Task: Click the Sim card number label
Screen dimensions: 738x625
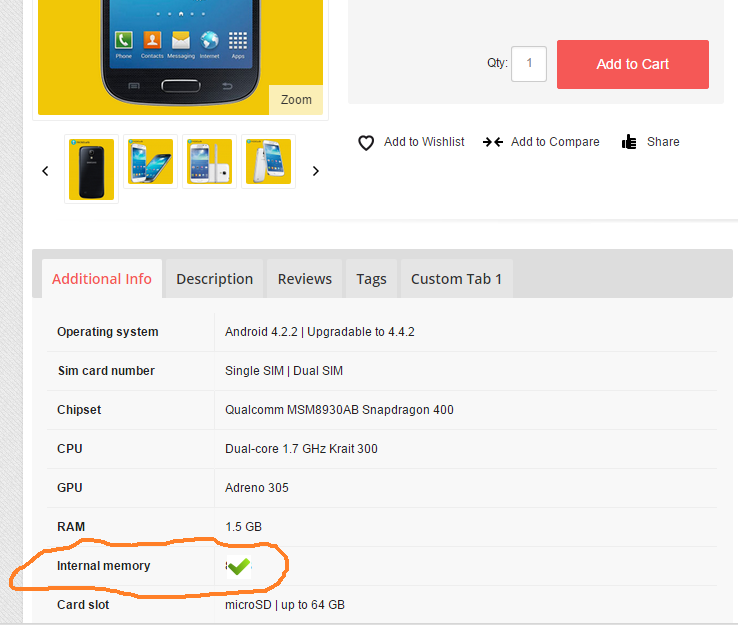Action: pos(106,371)
